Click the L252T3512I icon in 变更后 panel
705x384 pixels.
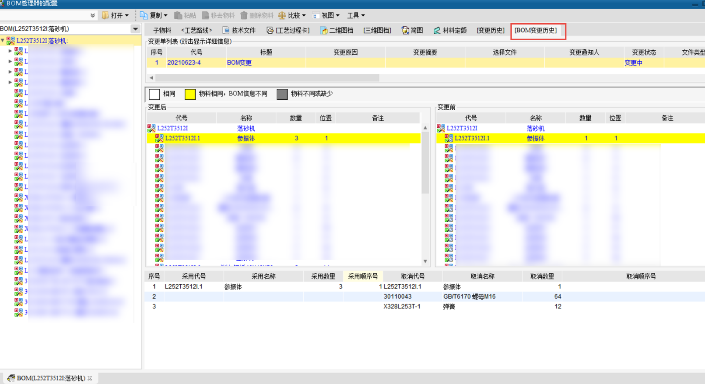click(152, 128)
